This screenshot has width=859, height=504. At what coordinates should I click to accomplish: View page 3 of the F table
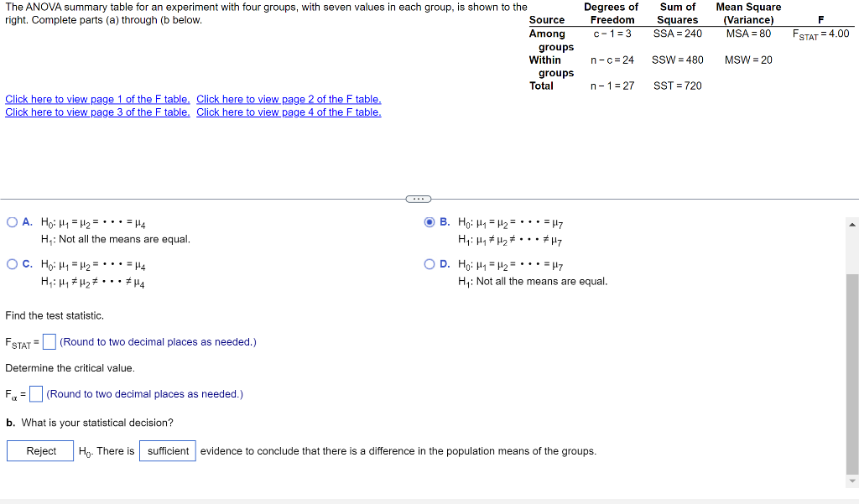coord(97,112)
